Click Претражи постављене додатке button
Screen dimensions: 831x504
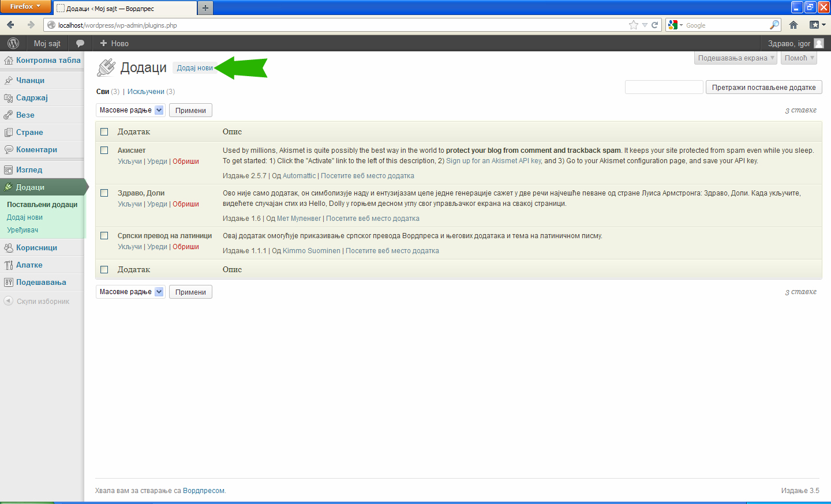tap(764, 87)
